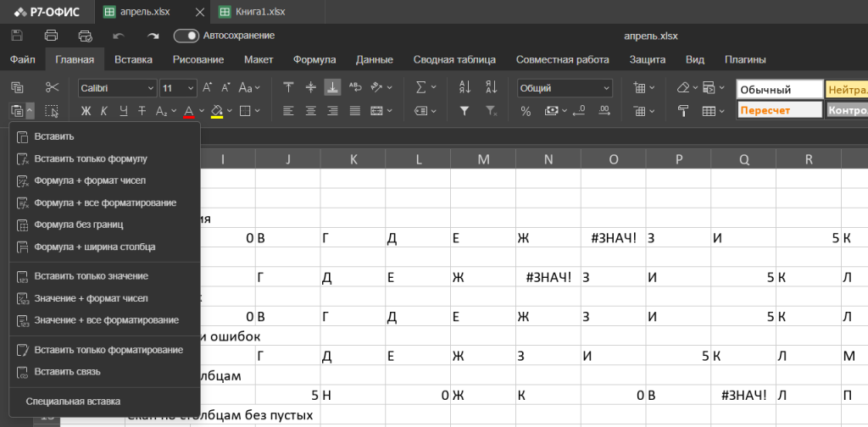Sort ascending А to Я
Viewport: 868px width, 427px height.
pyautogui.click(x=465, y=87)
